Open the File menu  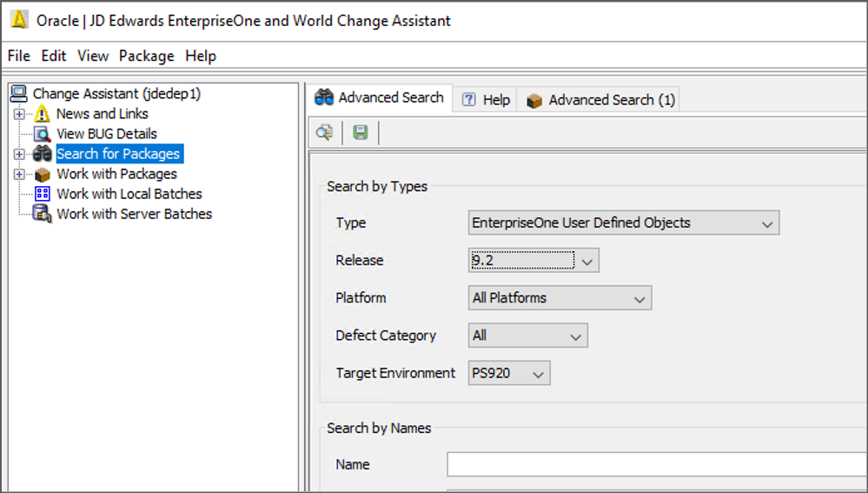click(x=19, y=56)
